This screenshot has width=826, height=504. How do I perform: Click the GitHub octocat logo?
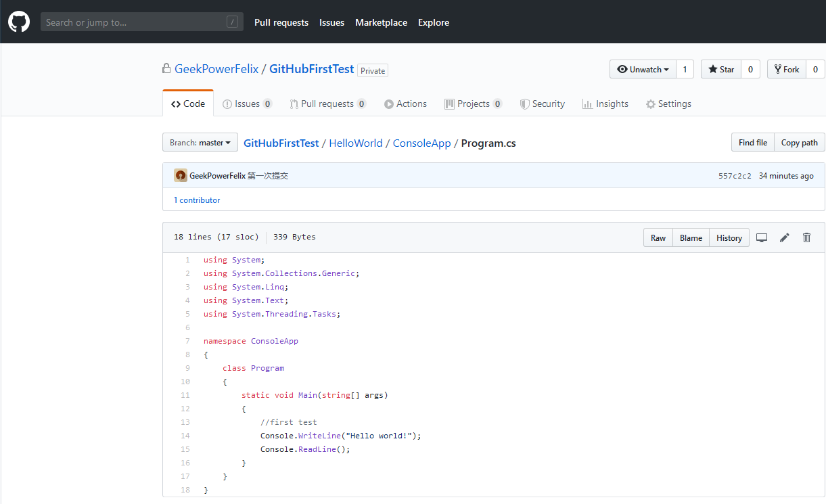click(19, 22)
